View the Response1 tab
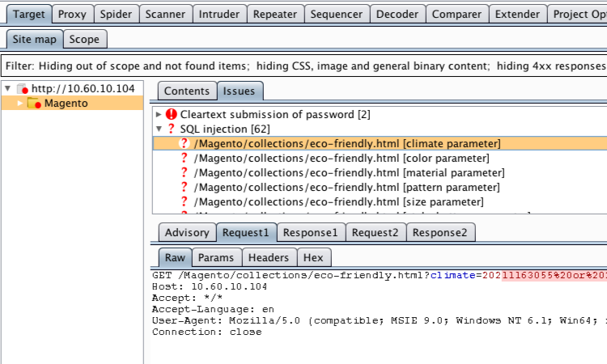Screen dimensions: 607x364 pos(311,232)
